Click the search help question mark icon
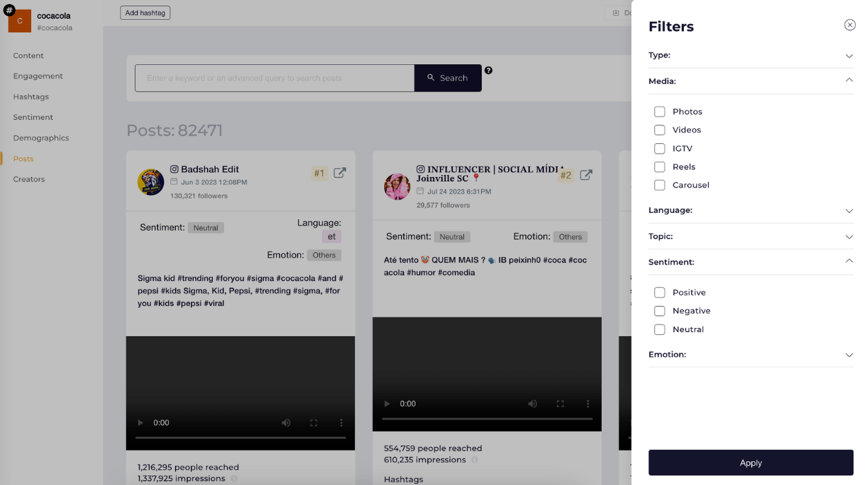868x485 pixels. click(488, 70)
